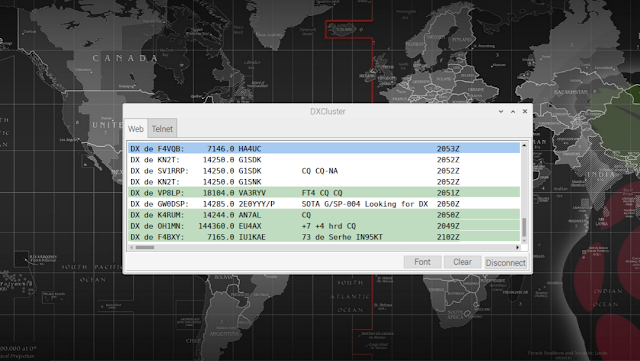Select the VA3RYV FT4 spot row
Image resolution: width=640 pixels, height=361 pixels.
(324, 193)
